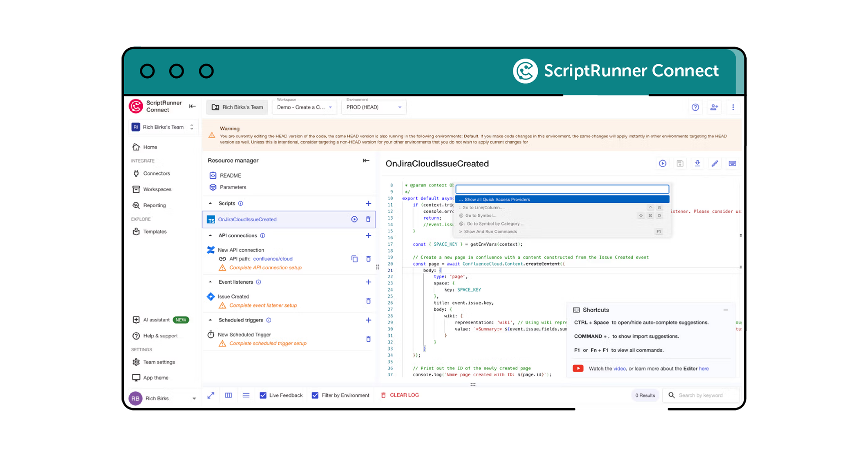Click the invite user icon in header

click(714, 107)
